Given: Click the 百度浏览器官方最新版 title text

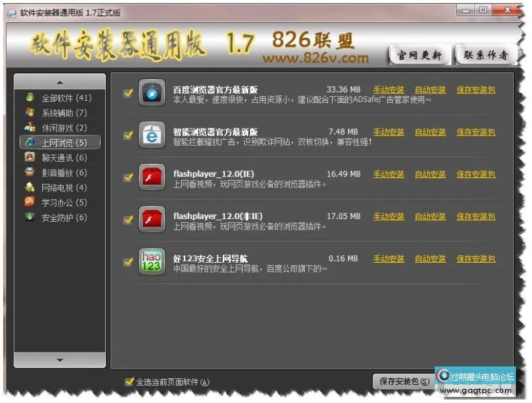Looking at the screenshot, I should 215,90.
